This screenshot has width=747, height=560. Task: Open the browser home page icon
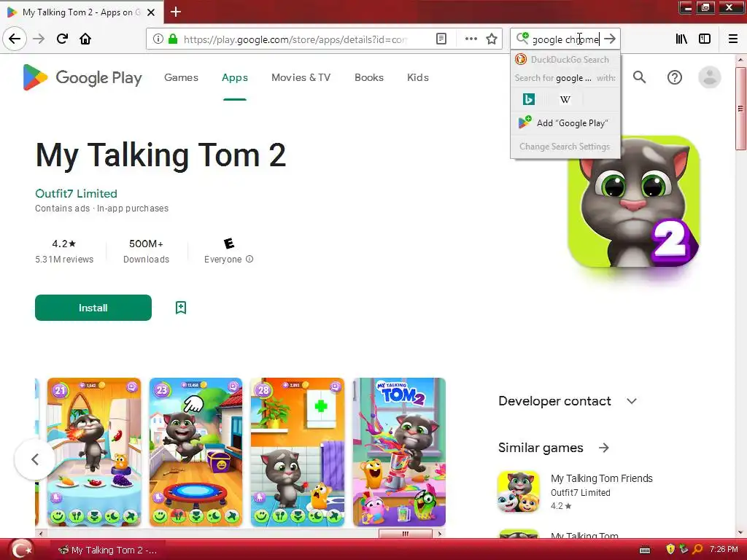(85, 39)
